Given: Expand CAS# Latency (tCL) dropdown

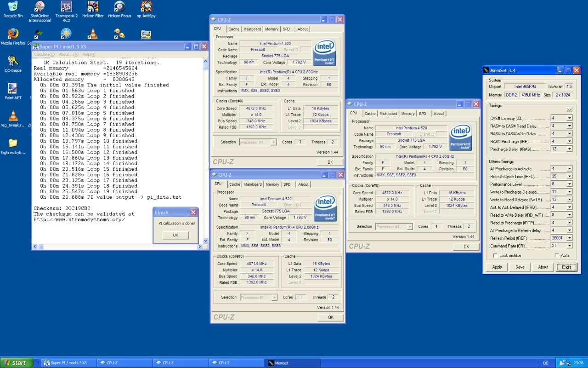Looking at the screenshot, I should point(570,118).
